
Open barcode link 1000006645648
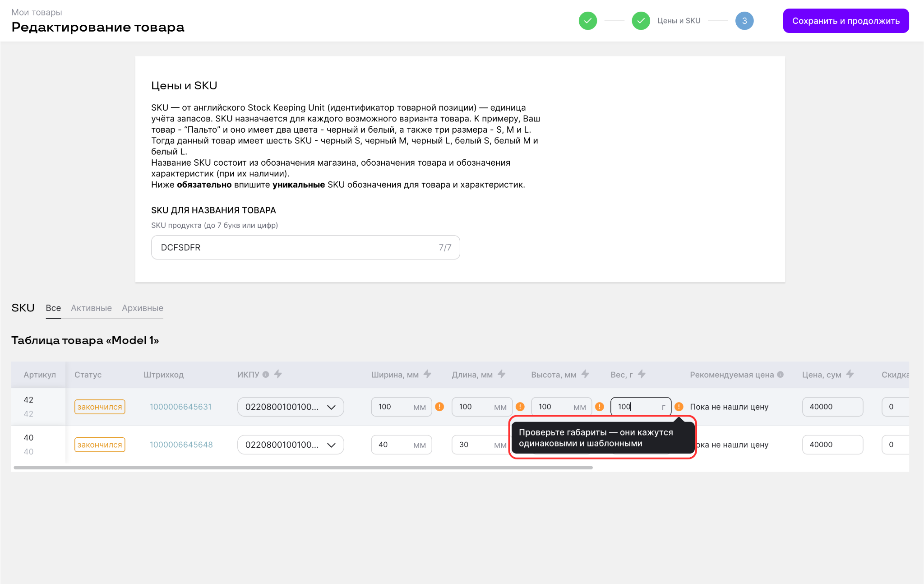tap(181, 445)
